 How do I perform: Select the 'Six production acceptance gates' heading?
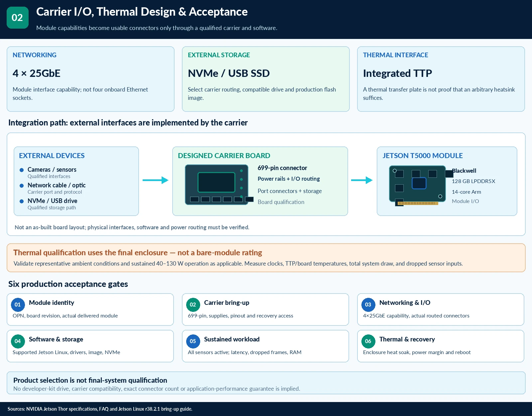68,284
